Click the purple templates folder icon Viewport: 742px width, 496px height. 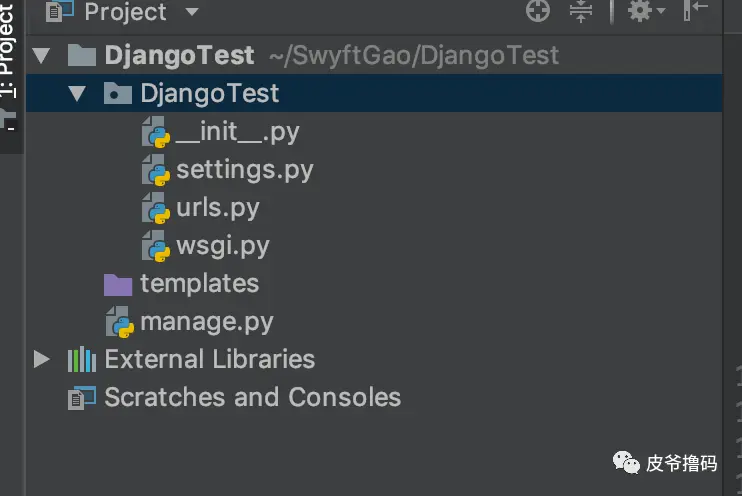pyautogui.click(x=118, y=284)
